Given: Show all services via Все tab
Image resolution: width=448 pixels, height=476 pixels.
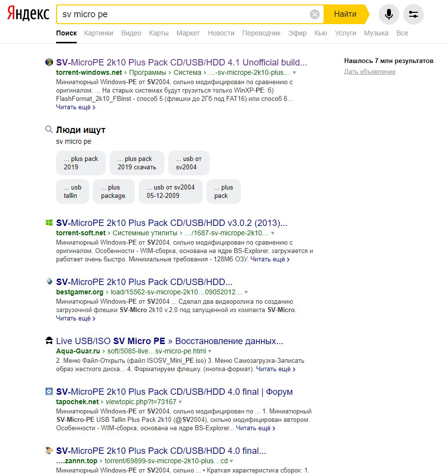Looking at the screenshot, I should (402, 33).
